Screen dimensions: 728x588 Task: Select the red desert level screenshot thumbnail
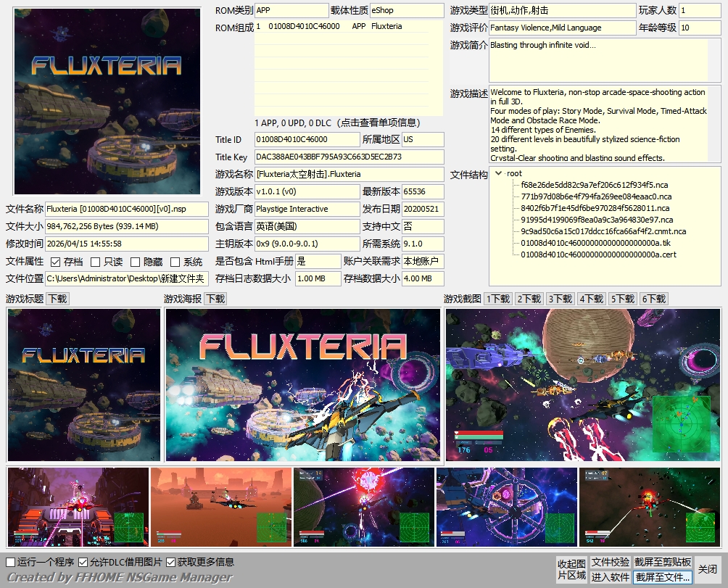[x=221, y=507]
